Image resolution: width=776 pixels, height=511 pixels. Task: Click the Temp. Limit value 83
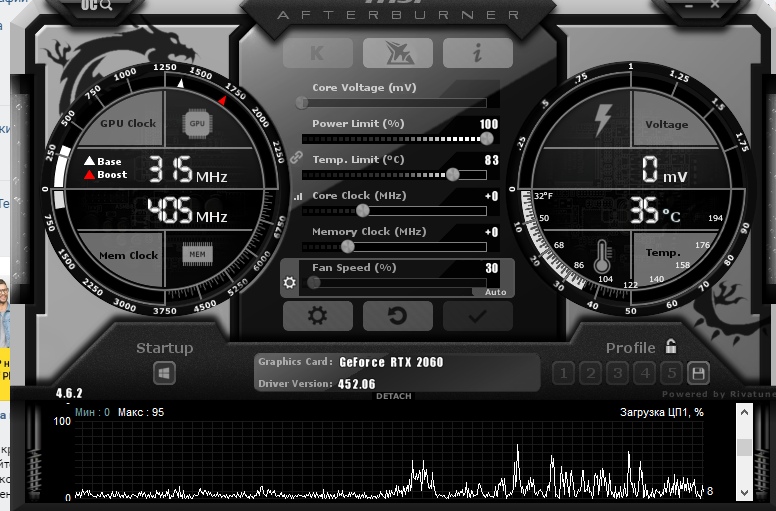pyautogui.click(x=491, y=160)
